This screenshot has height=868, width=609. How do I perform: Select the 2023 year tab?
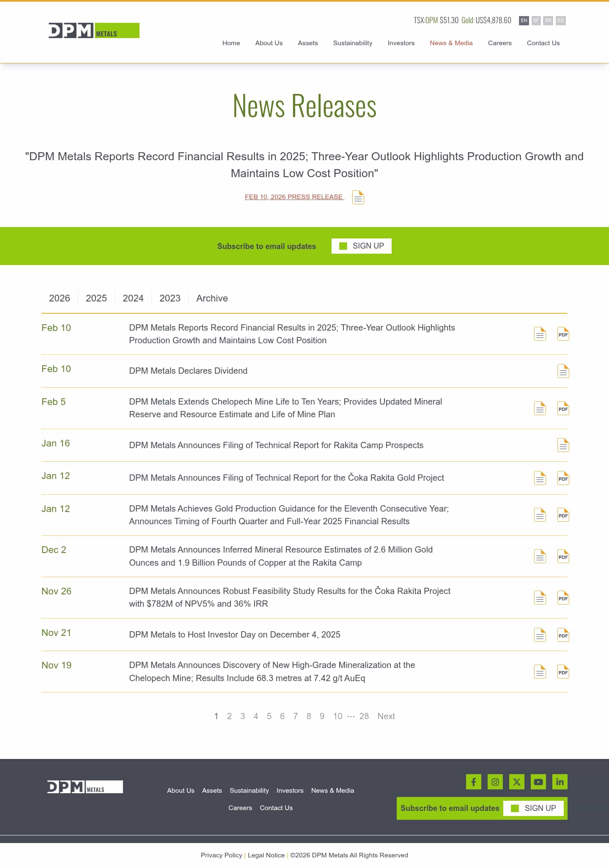click(x=170, y=298)
